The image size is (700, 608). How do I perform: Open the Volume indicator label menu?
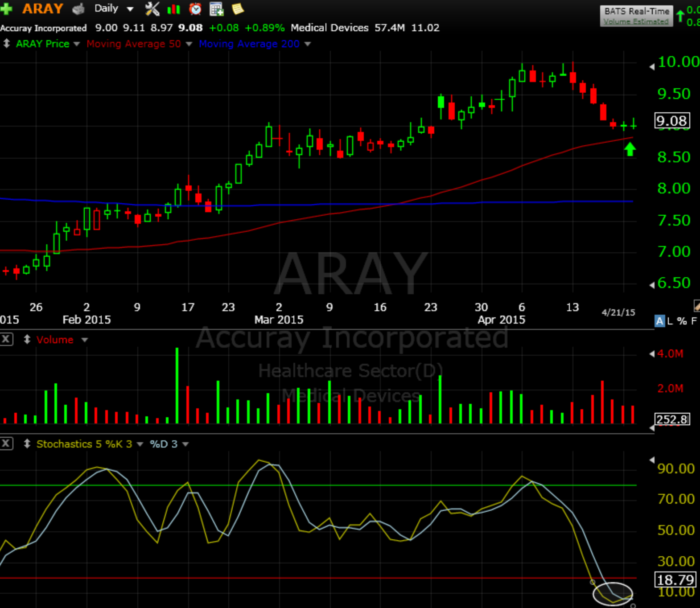pyautogui.click(x=55, y=340)
